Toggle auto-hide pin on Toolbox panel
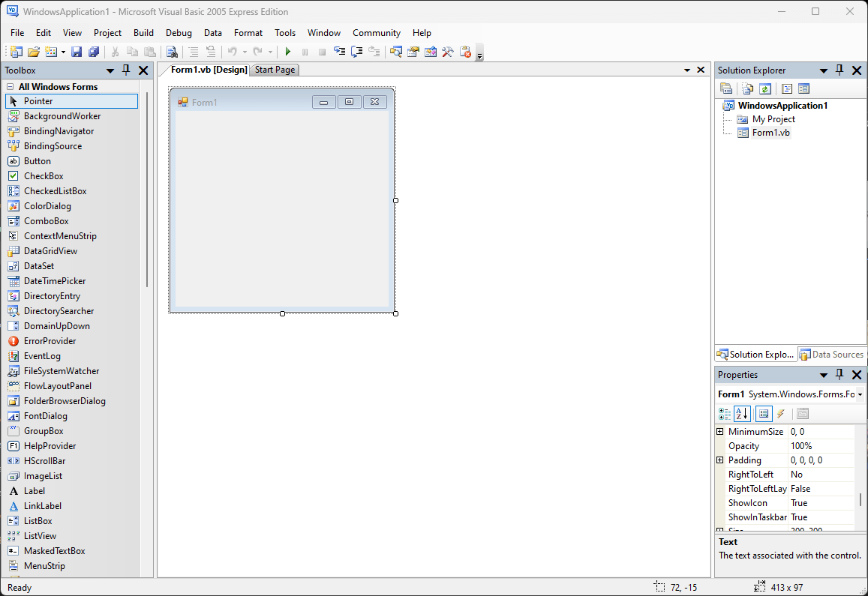This screenshot has height=596, width=868. pos(126,70)
